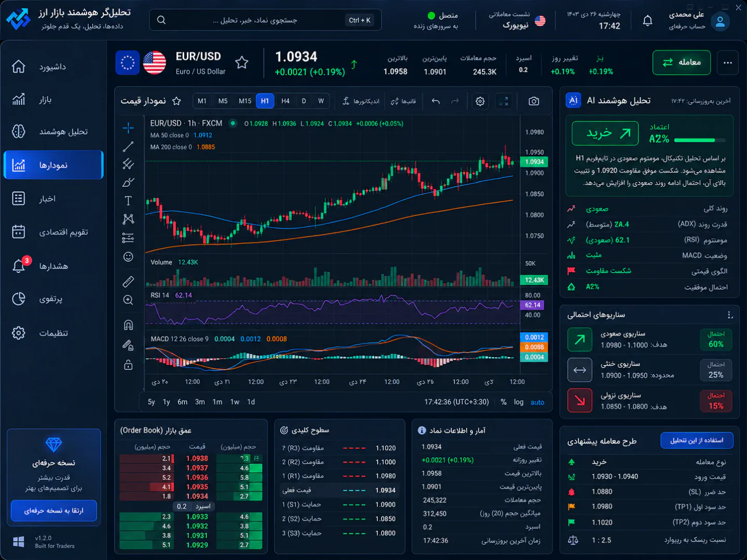Click the 1.0938 ask price in order book
The image size is (747, 560).
coord(197,458)
